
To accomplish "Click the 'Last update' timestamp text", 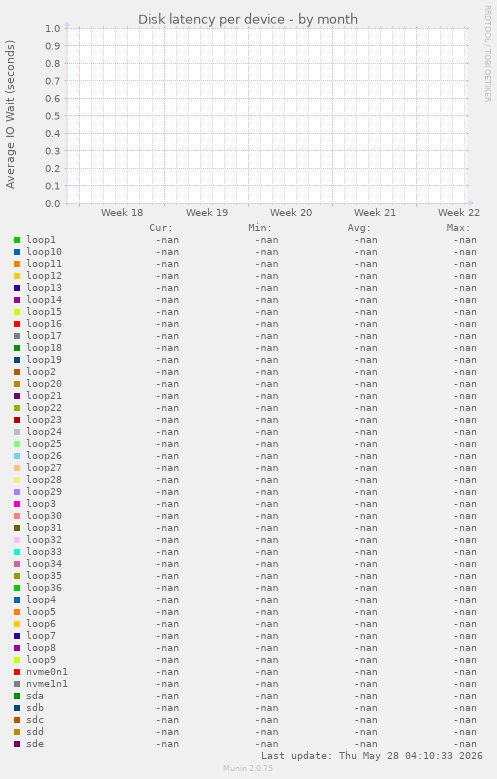I will 372,756.
